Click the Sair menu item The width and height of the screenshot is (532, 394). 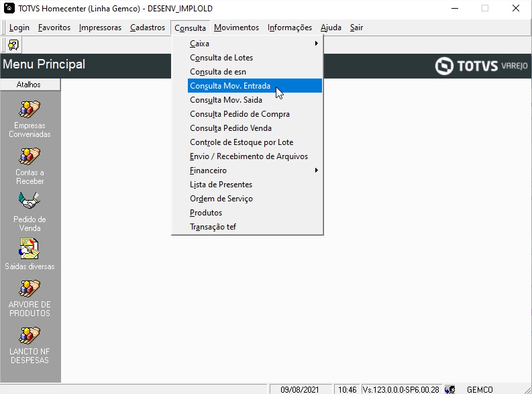pos(357,28)
